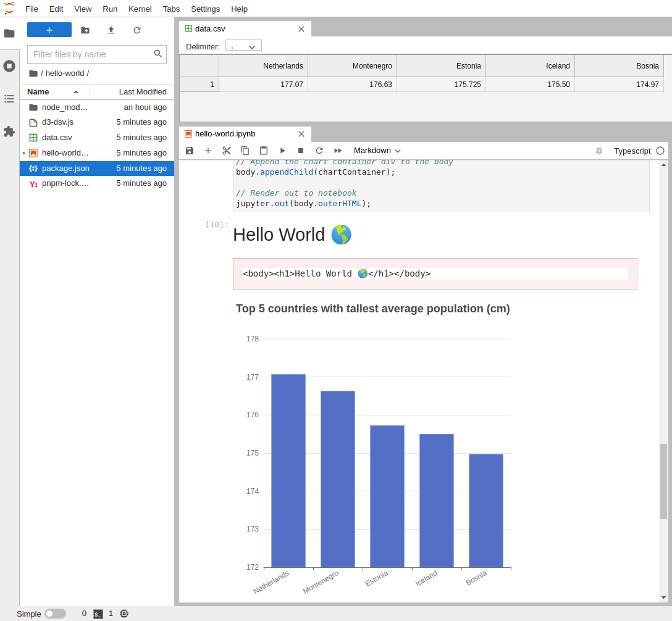Select the package.json file
Screen dimensions: 672x621
(97, 169)
